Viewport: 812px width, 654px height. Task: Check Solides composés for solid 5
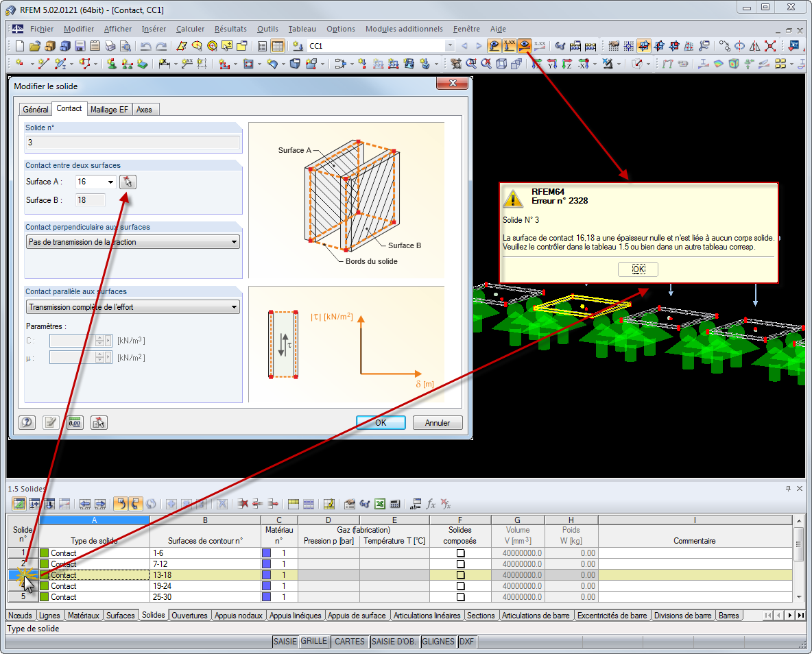pos(460,596)
